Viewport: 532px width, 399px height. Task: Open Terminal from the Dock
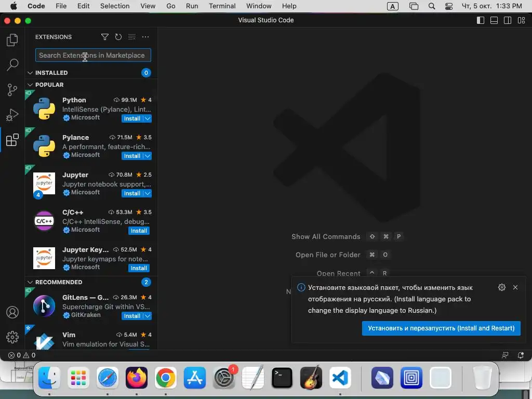tap(282, 377)
